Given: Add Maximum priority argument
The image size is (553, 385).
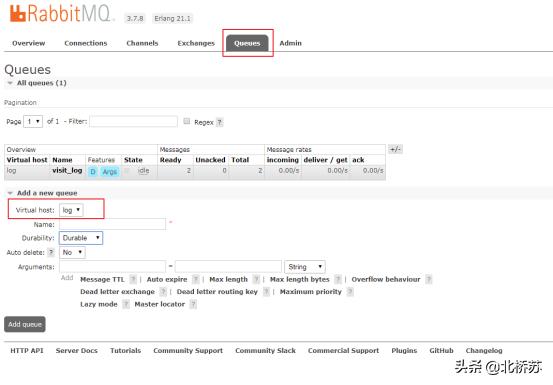Looking at the screenshot, I should [x=311, y=292].
